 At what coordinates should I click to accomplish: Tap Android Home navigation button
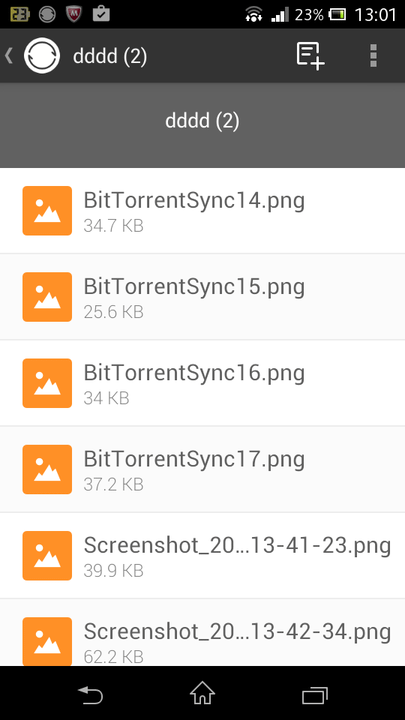point(202,694)
